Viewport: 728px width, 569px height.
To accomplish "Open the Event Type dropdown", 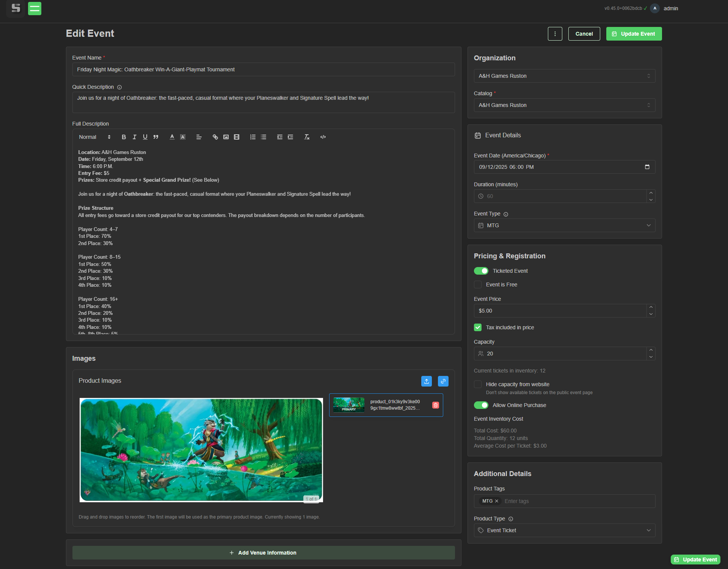I will click(x=564, y=225).
